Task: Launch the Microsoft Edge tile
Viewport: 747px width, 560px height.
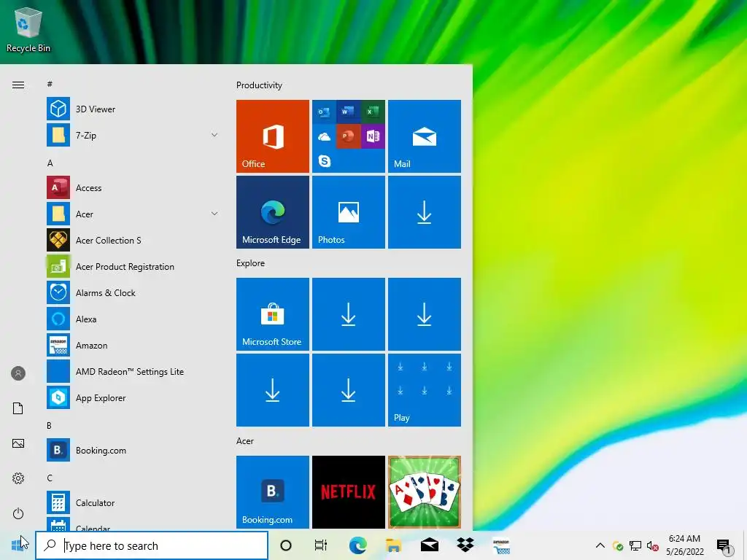Action: (x=273, y=212)
